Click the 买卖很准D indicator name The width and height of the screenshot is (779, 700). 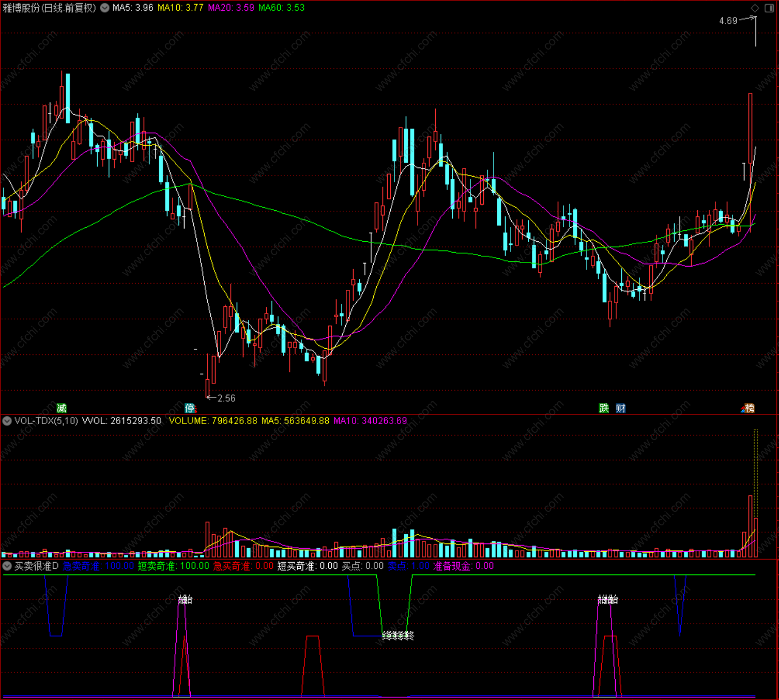coord(37,566)
